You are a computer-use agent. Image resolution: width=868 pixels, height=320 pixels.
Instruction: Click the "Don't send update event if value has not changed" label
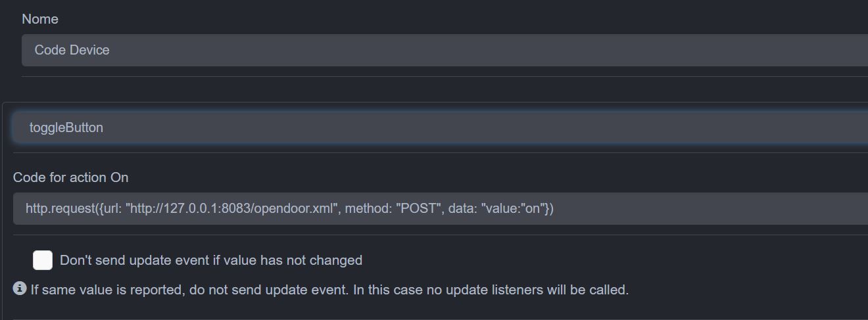pyautogui.click(x=210, y=260)
